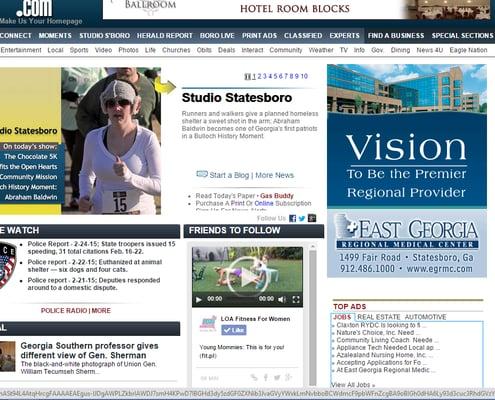Click the Studio Statesboro runner photo
Image resolution: width=495 pixels, height=400 pixels.
[111, 141]
